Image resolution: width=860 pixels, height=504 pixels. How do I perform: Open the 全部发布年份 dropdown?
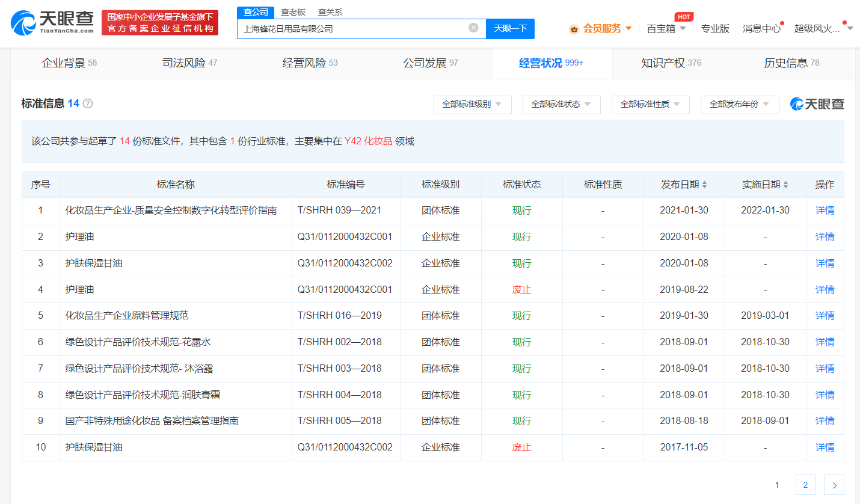[739, 105]
